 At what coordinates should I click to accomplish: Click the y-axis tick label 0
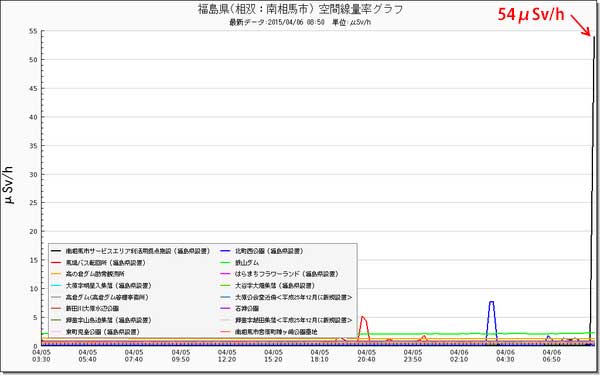(x=35, y=346)
